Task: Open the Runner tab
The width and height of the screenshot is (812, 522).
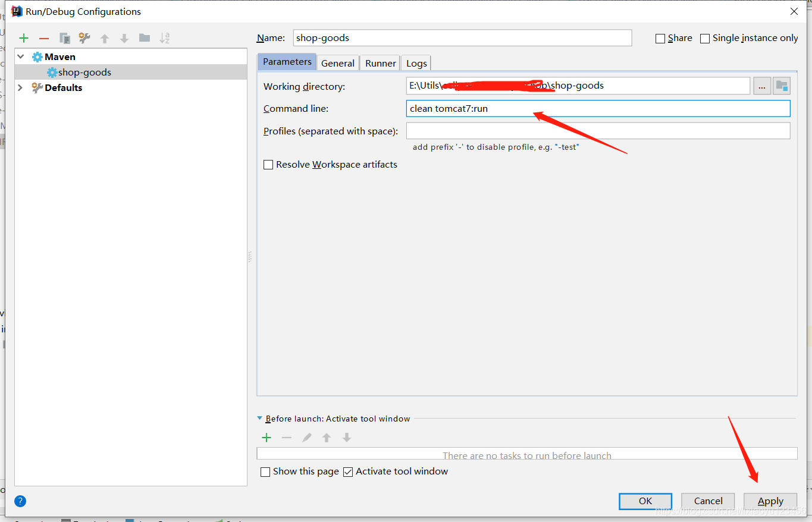Action: coord(381,63)
